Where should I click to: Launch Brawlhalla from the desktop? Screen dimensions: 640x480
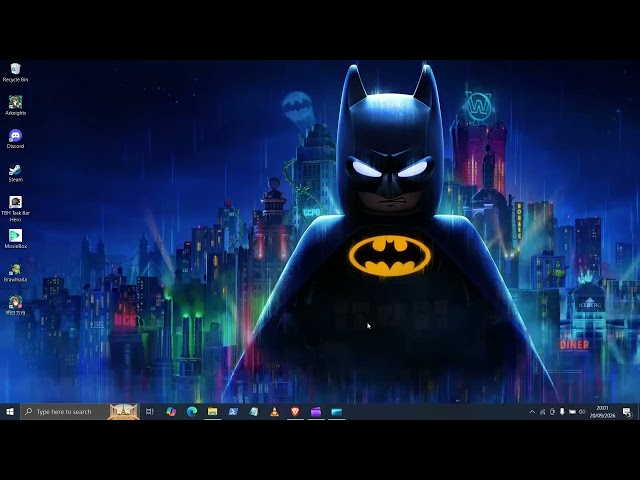pos(15,272)
